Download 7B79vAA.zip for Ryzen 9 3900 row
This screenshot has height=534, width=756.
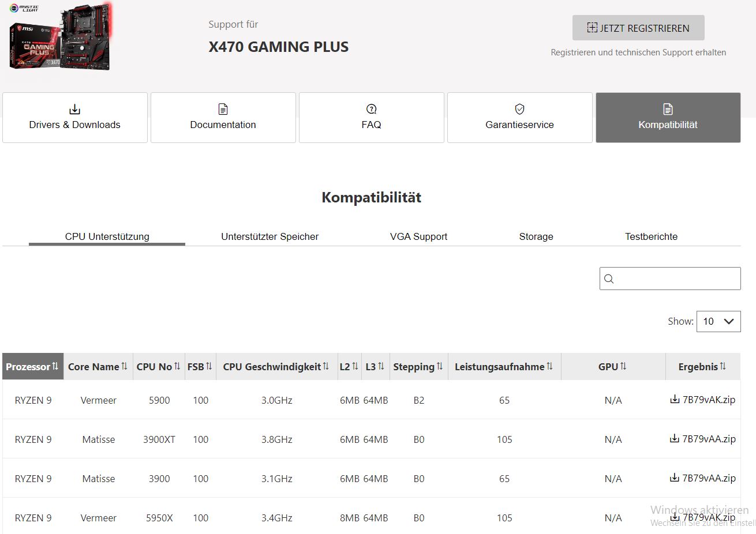tap(702, 478)
